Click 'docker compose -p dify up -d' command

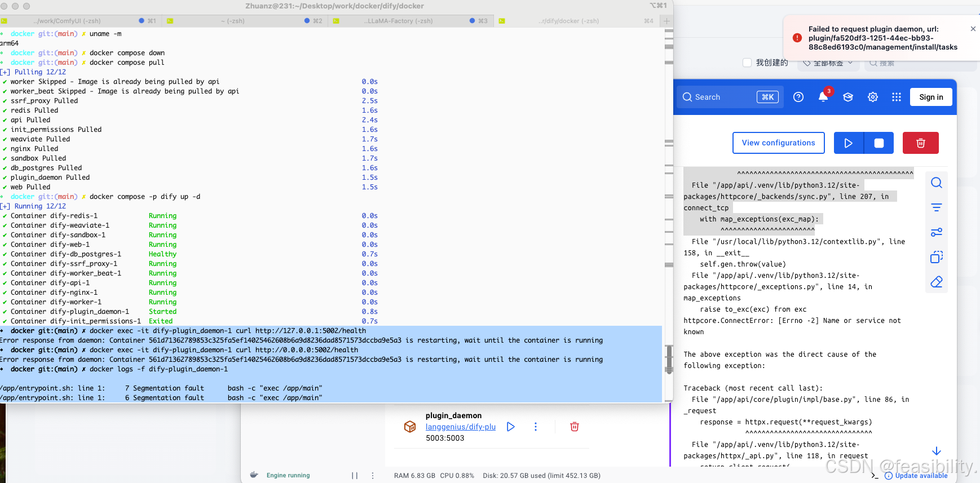145,197
